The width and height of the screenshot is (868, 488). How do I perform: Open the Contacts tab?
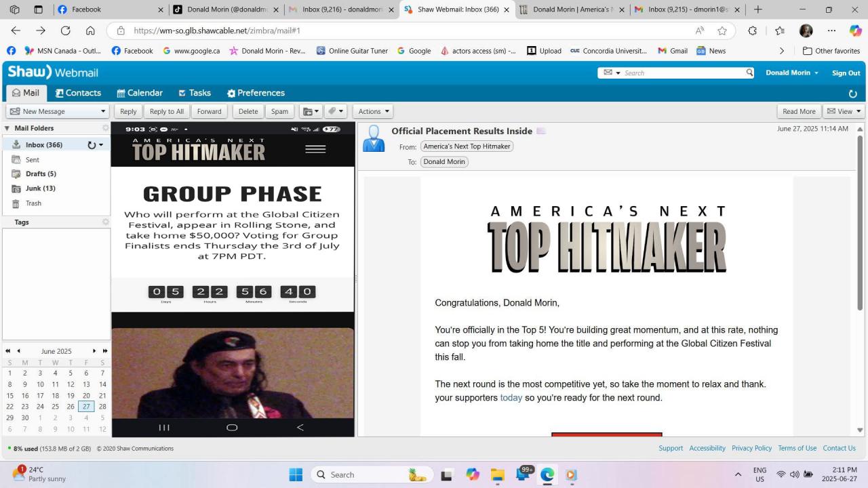(x=78, y=93)
